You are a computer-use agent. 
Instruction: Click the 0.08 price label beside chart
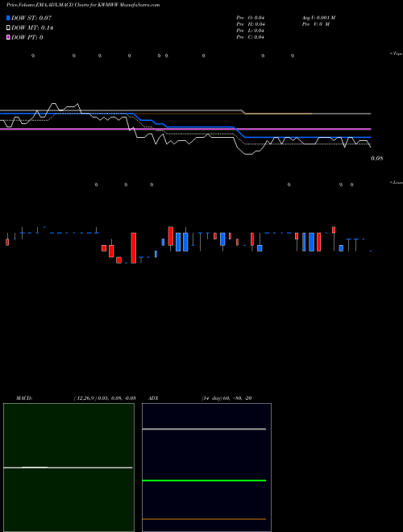pyautogui.click(x=377, y=159)
